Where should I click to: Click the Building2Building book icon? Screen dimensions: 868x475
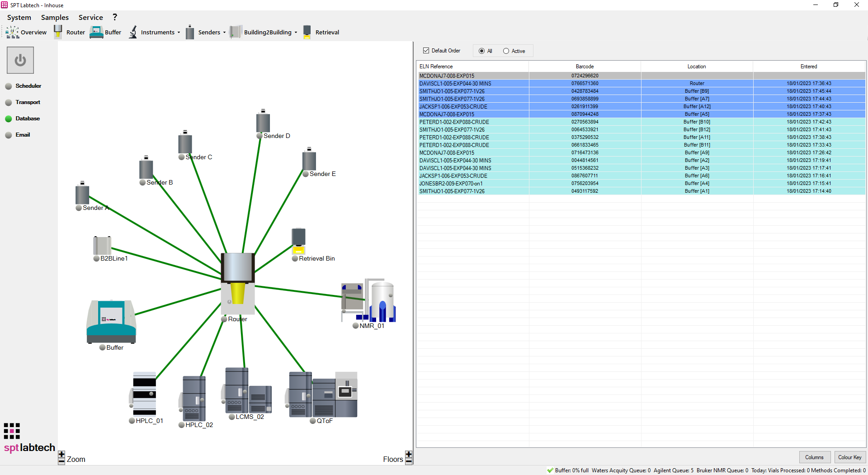pos(236,32)
